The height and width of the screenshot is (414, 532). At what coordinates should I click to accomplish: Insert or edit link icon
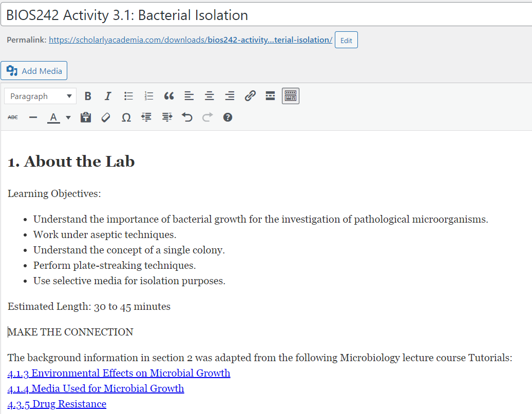click(250, 96)
